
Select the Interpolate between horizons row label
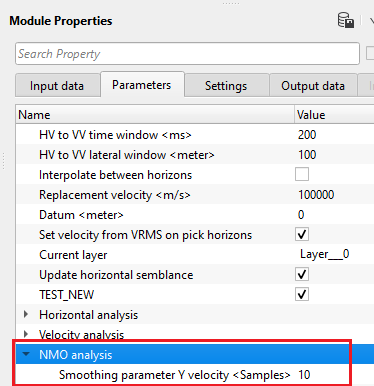point(116,175)
